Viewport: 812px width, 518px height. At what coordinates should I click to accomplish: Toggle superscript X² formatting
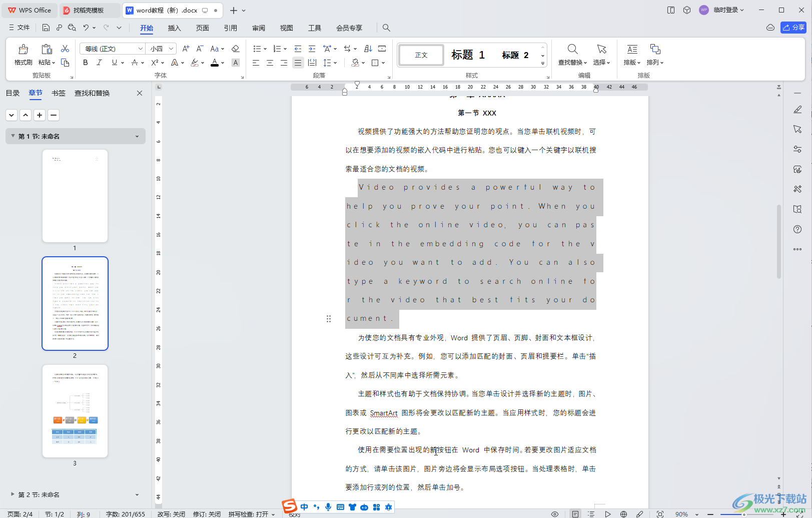[x=155, y=63]
